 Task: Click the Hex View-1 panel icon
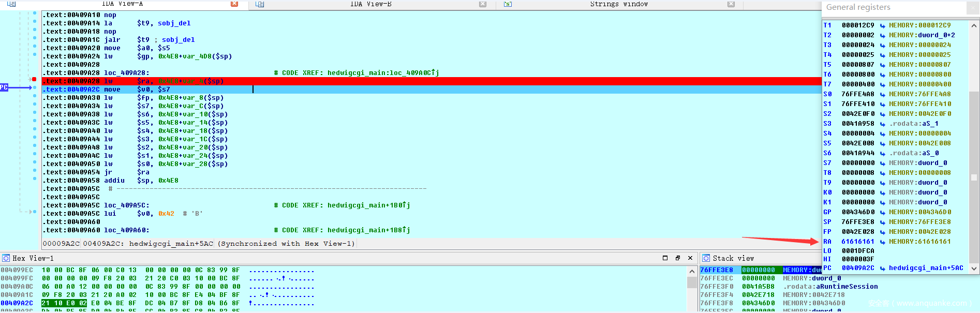pyautogui.click(x=6, y=258)
